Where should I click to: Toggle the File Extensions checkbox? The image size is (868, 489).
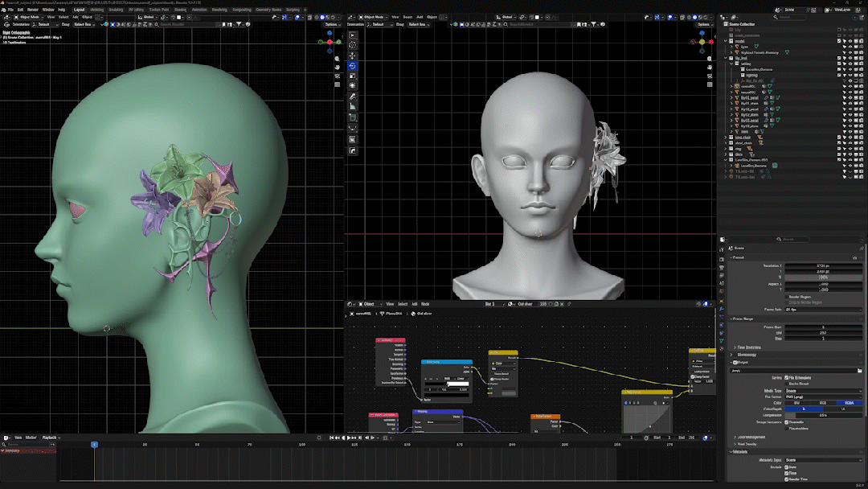[x=787, y=378]
